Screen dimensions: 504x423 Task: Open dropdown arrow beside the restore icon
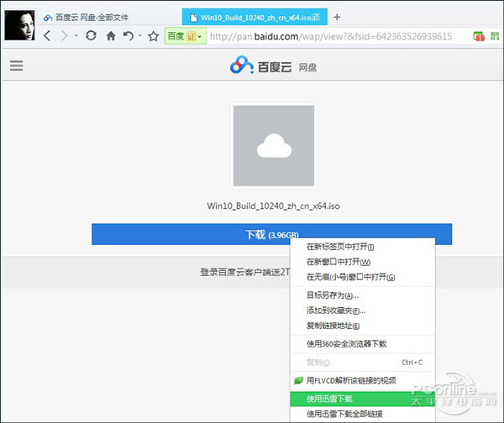pyautogui.click(x=140, y=35)
